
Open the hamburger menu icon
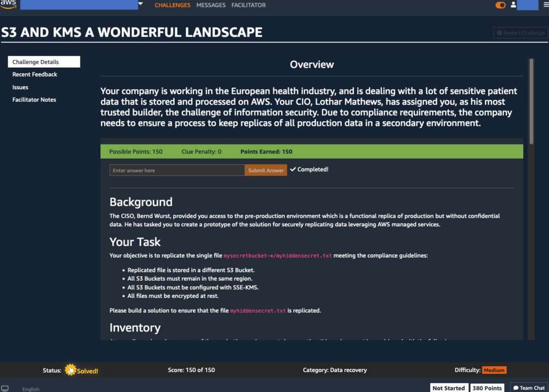point(546,4)
